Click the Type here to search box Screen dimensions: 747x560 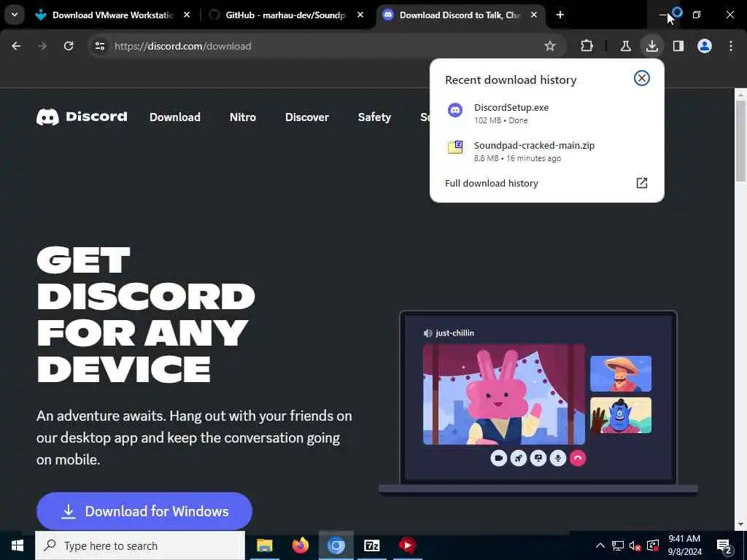point(140,545)
